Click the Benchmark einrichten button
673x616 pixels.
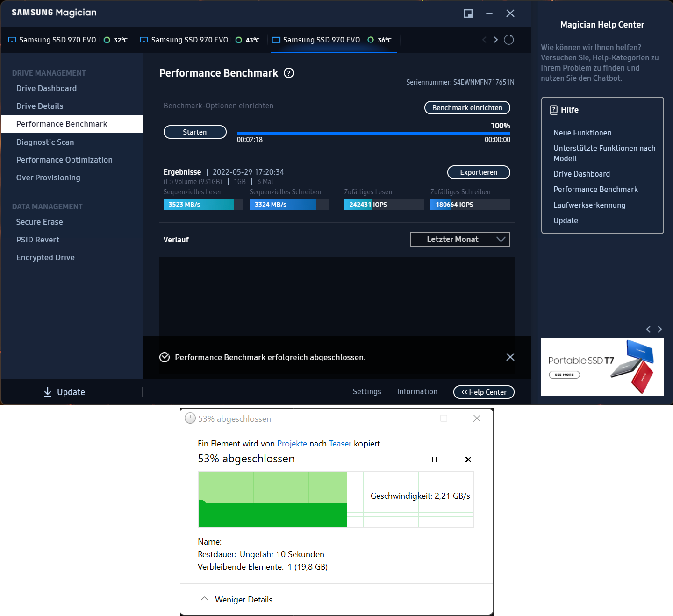tap(467, 108)
